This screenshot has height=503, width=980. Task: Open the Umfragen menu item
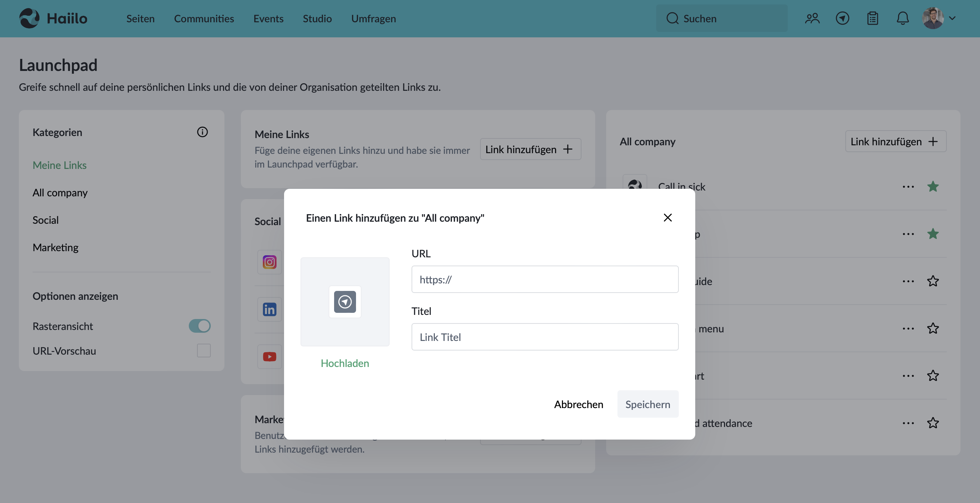(x=373, y=18)
